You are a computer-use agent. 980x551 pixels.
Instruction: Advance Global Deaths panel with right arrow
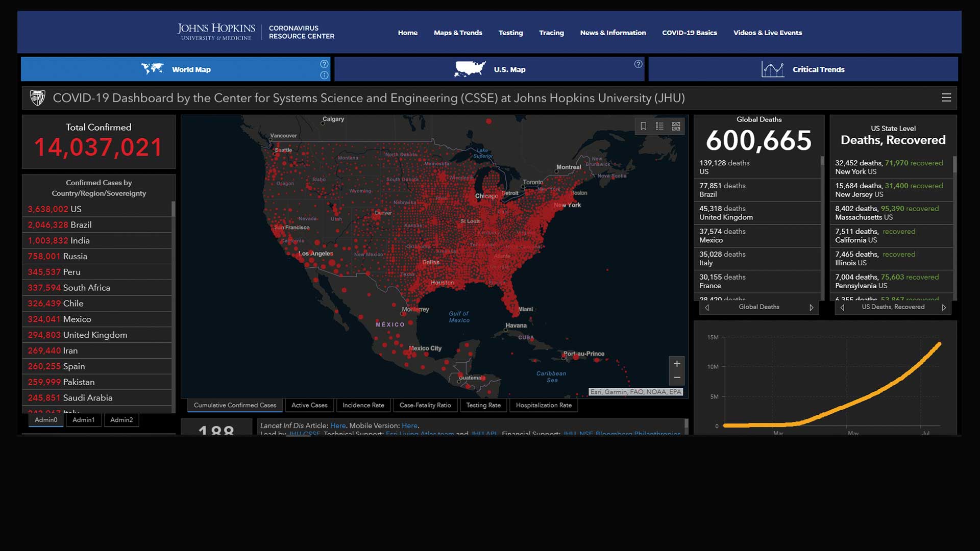811,308
